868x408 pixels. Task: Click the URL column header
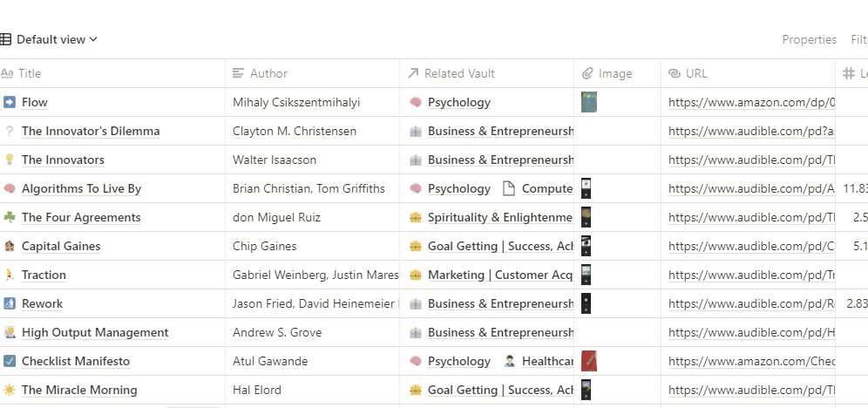pyautogui.click(x=696, y=73)
